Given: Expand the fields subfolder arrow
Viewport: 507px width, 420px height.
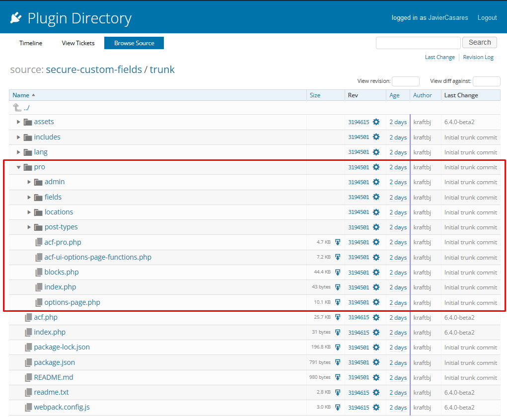Looking at the screenshot, I should 29,197.
